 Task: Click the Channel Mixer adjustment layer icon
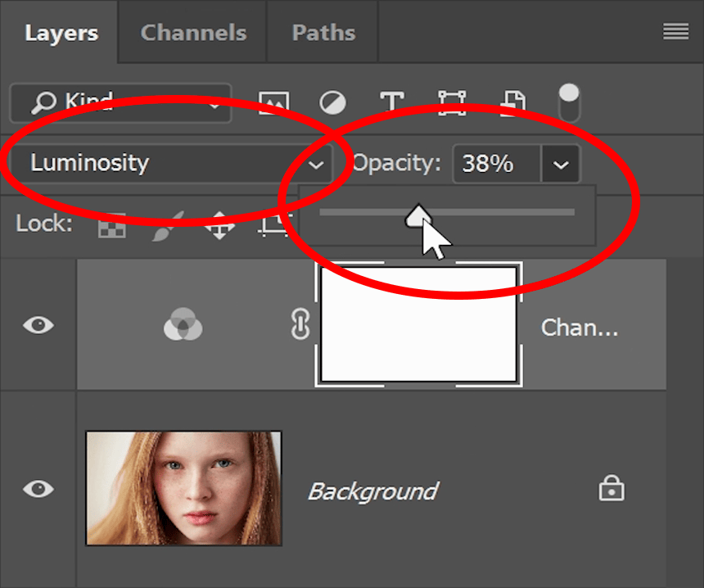click(x=183, y=327)
